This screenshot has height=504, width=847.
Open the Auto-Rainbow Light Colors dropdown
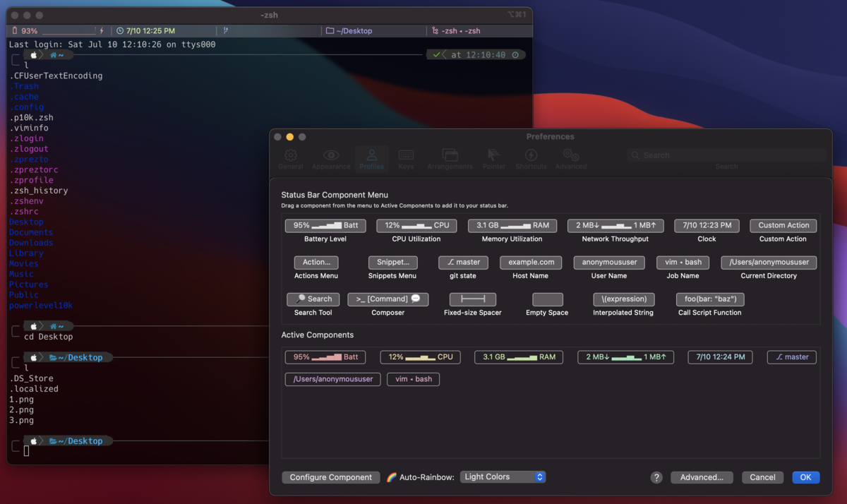[503, 477]
